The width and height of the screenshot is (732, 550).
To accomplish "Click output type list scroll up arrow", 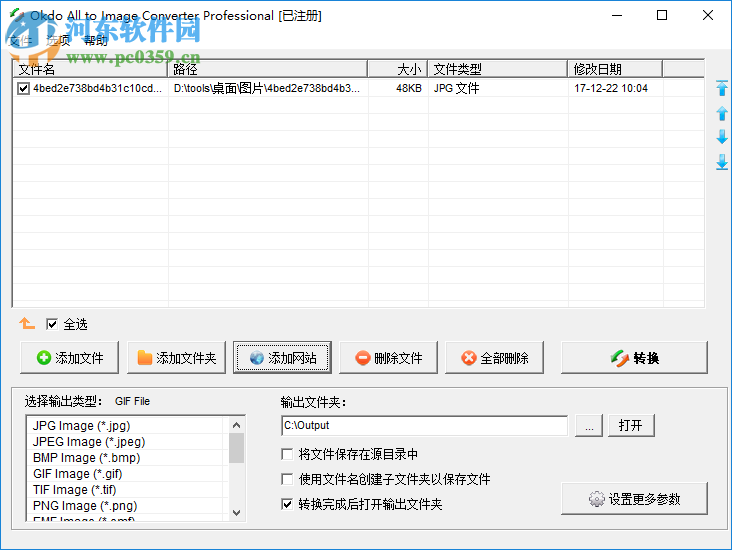I will (x=237, y=425).
